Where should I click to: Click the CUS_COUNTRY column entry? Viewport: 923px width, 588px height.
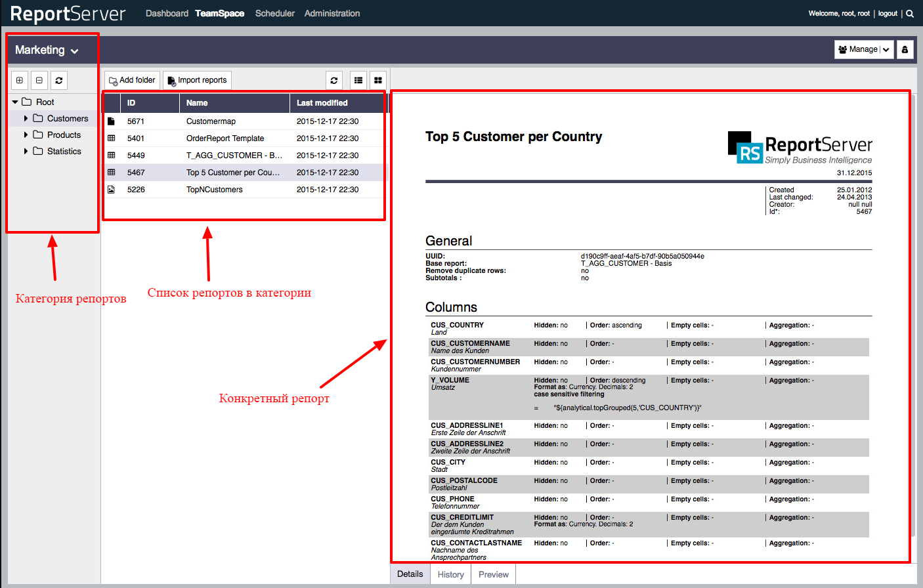(648, 328)
